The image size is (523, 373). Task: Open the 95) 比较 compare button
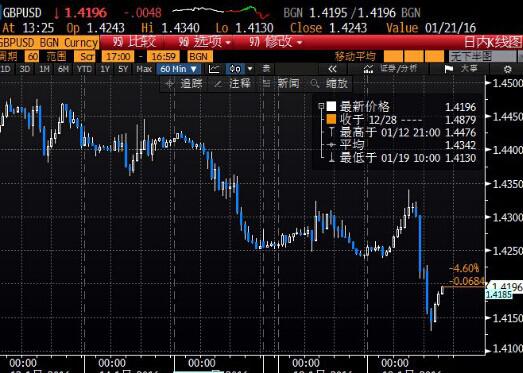pos(134,42)
